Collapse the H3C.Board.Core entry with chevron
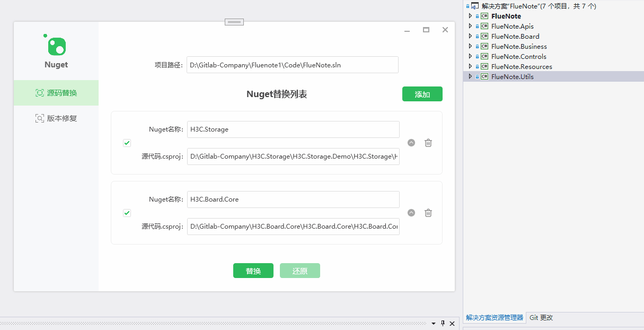Viewport: 644px width, 330px height. [411, 213]
